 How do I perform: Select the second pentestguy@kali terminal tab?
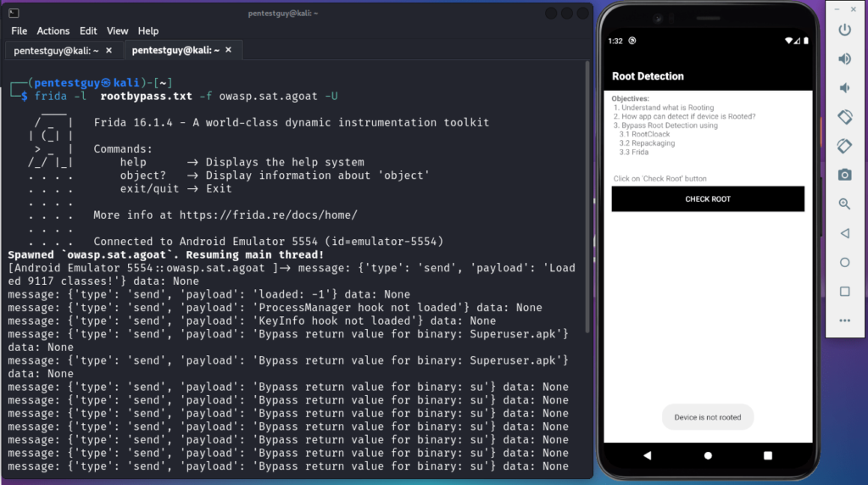[183, 50]
